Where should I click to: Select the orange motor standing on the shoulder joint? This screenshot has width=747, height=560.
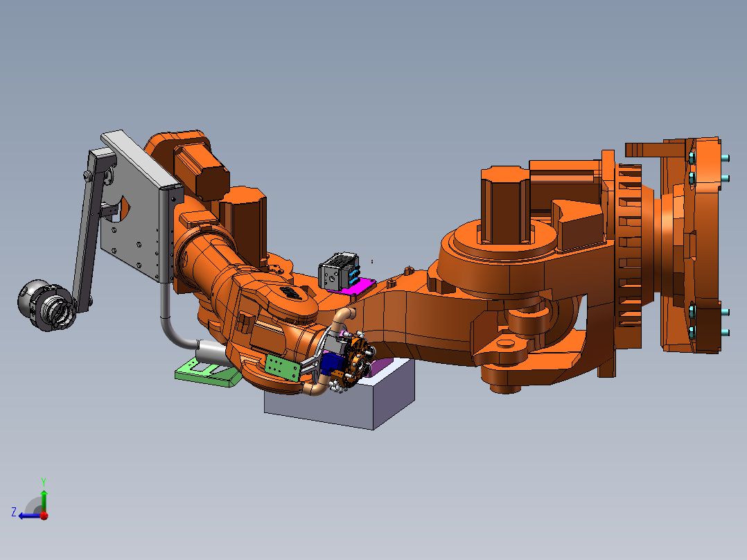point(505,205)
